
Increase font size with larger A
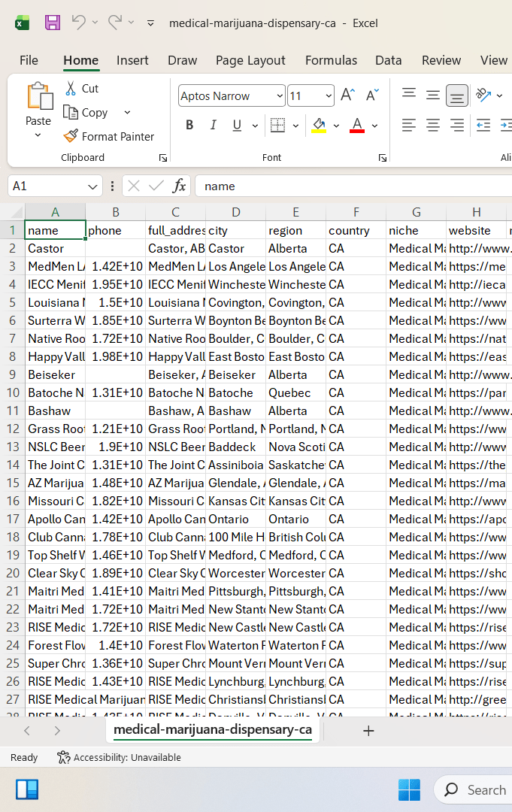pyautogui.click(x=347, y=95)
